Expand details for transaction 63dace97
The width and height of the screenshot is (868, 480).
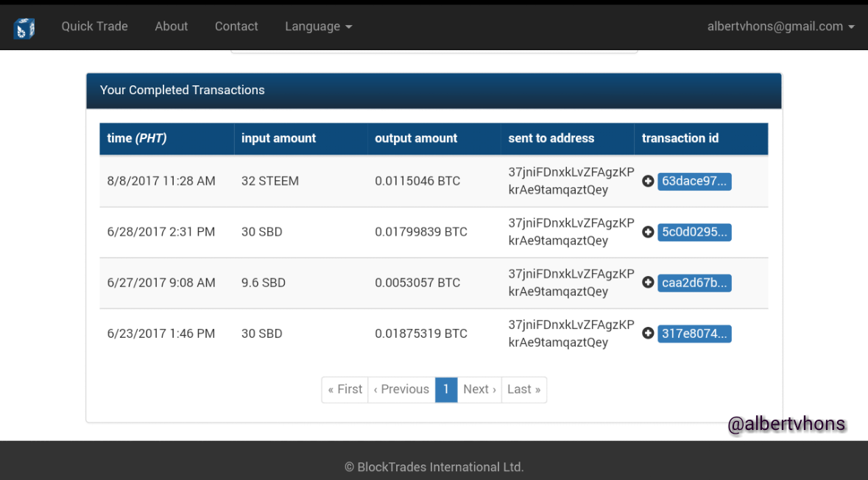pyautogui.click(x=648, y=181)
